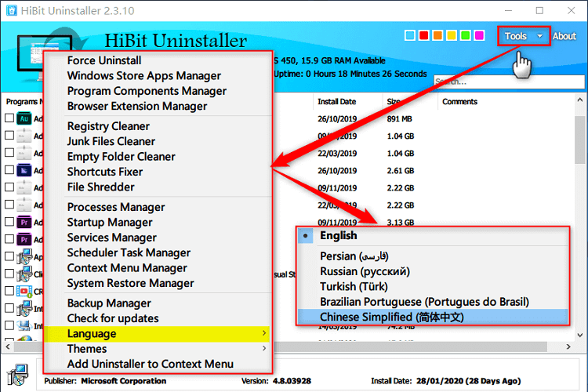Click the installer icon in details panel
Screen dimensions: 588x392
coord(17,375)
